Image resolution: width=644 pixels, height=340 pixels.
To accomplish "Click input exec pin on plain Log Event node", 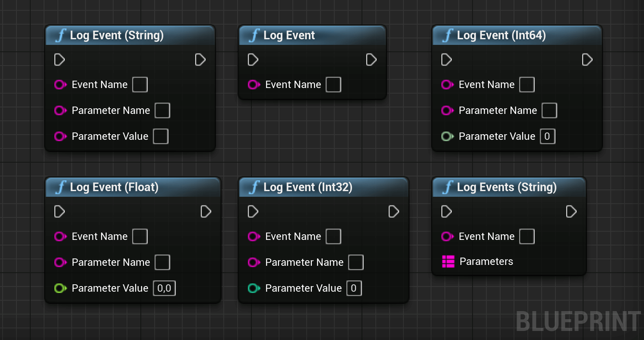I will (253, 60).
